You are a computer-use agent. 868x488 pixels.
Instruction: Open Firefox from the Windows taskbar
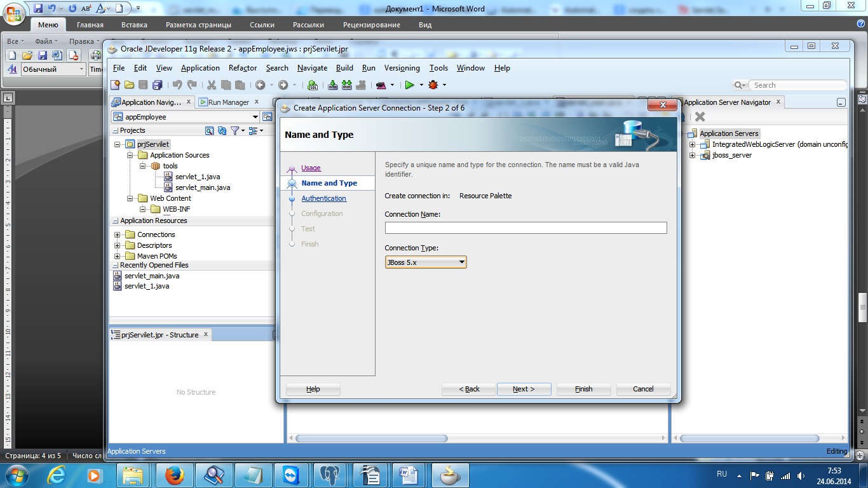174,475
